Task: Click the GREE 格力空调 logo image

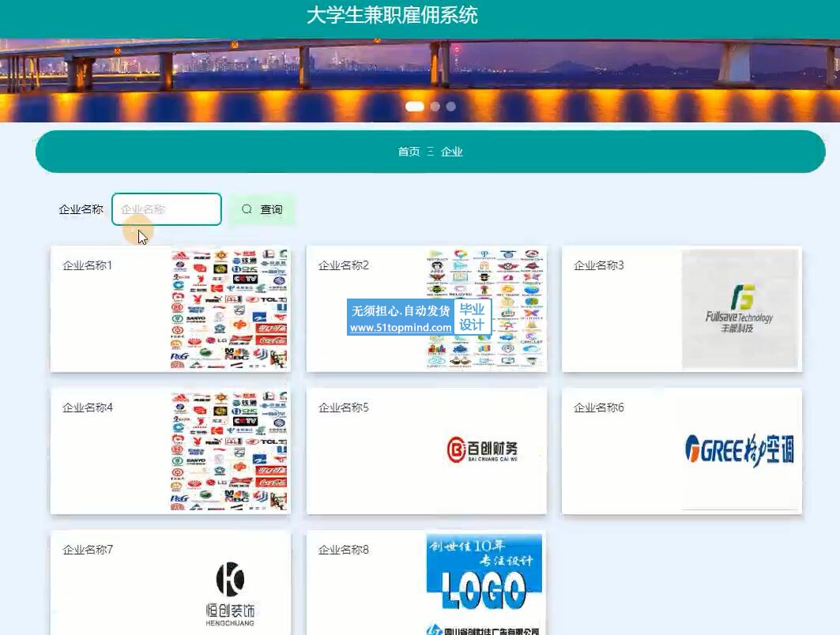Action: 740,449
